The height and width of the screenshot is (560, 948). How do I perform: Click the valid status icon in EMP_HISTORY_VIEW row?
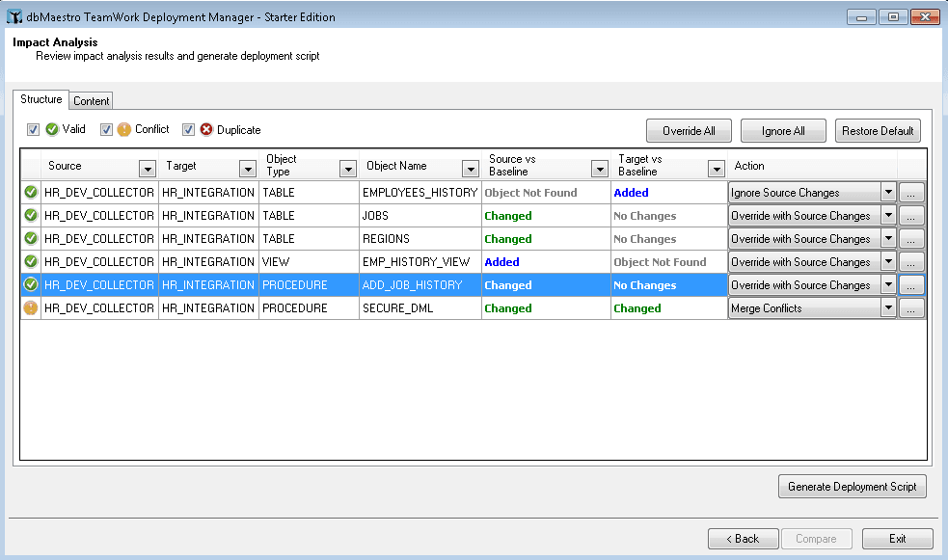click(x=31, y=261)
